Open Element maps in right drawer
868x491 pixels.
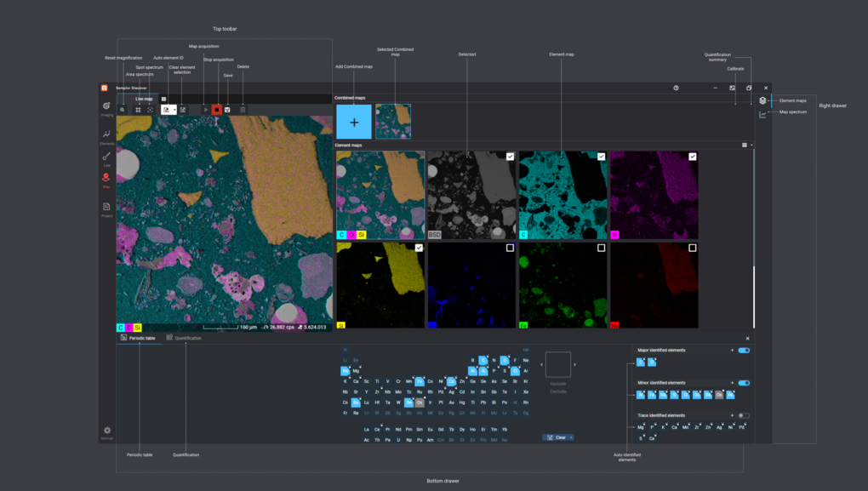[x=762, y=100]
